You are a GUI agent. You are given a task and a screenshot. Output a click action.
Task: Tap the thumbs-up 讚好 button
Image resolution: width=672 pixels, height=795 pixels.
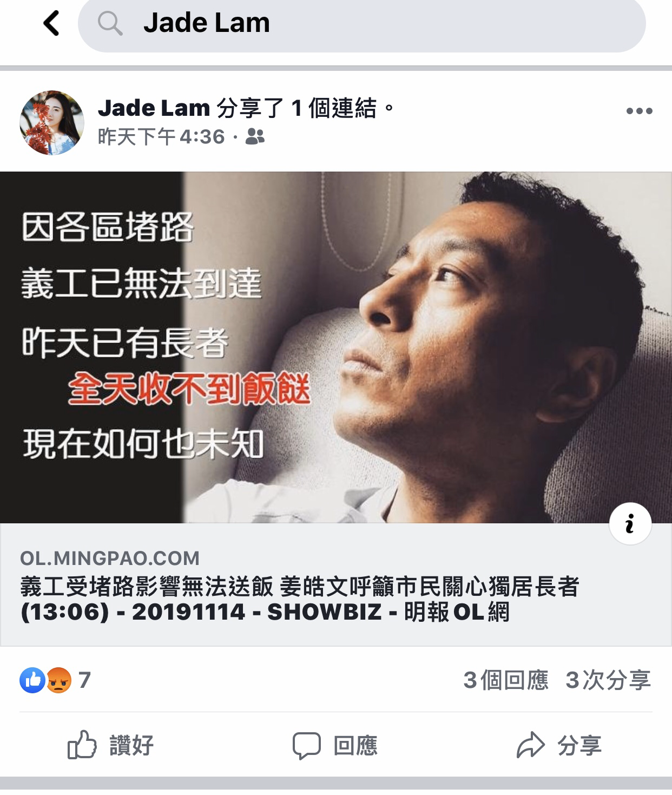click(110, 745)
